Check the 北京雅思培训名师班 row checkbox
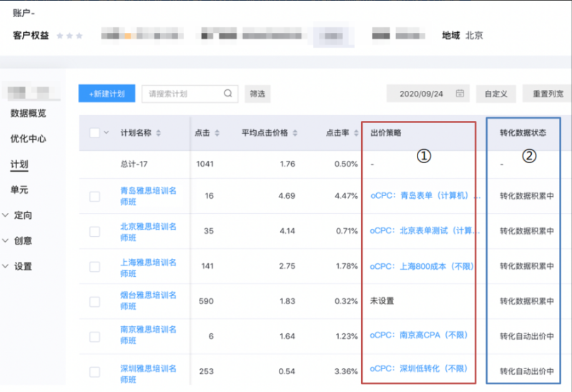The width and height of the screenshot is (572, 392). 94,231
